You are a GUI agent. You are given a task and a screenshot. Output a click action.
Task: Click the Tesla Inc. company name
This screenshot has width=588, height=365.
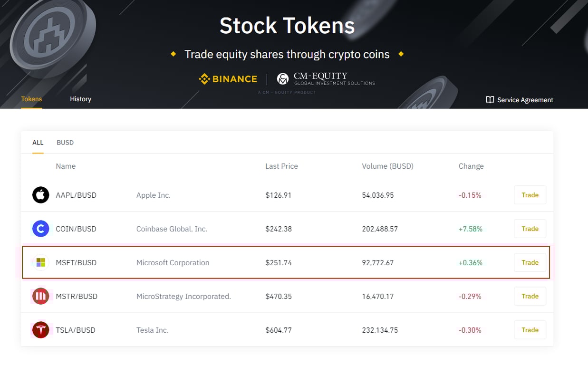tap(152, 330)
